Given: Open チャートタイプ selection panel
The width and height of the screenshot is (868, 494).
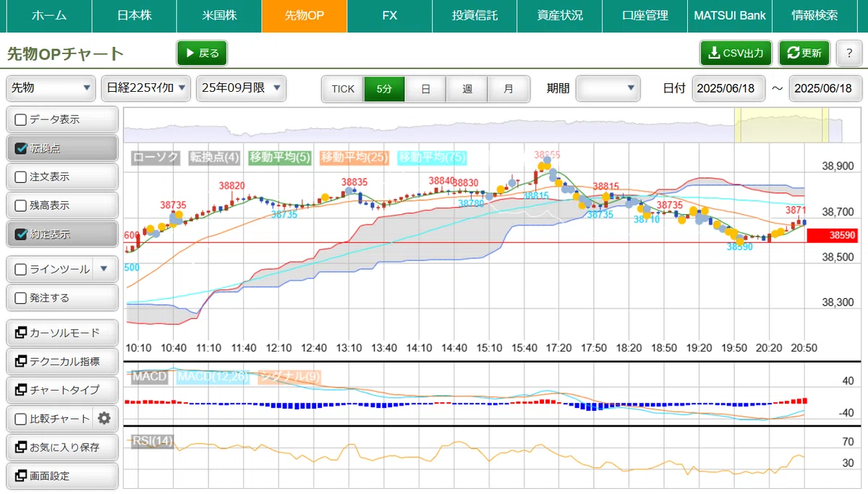Looking at the screenshot, I should click(62, 390).
